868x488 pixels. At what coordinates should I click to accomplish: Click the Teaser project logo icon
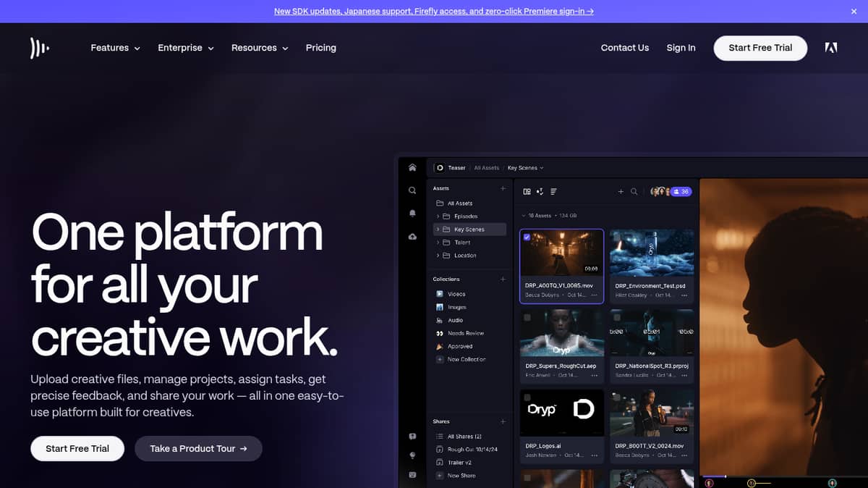[439, 168]
